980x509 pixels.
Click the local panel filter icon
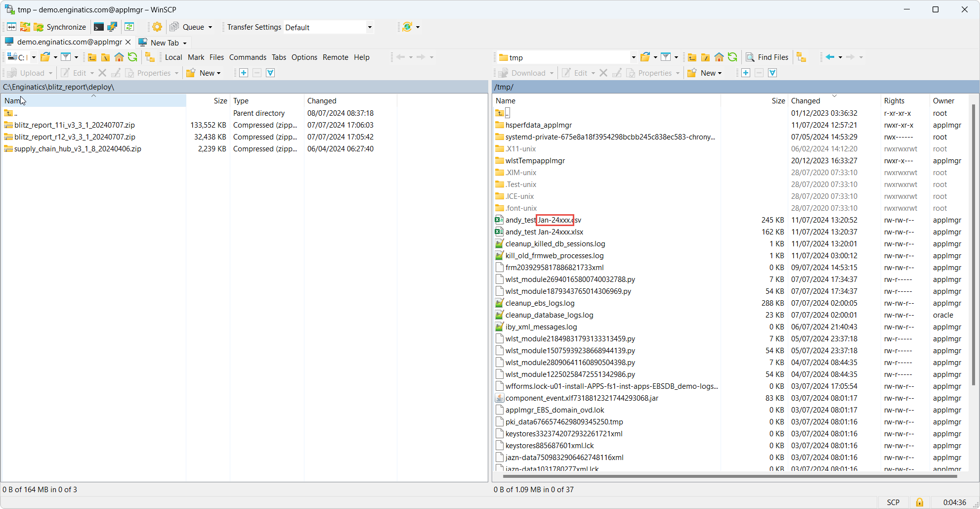pyautogui.click(x=66, y=57)
